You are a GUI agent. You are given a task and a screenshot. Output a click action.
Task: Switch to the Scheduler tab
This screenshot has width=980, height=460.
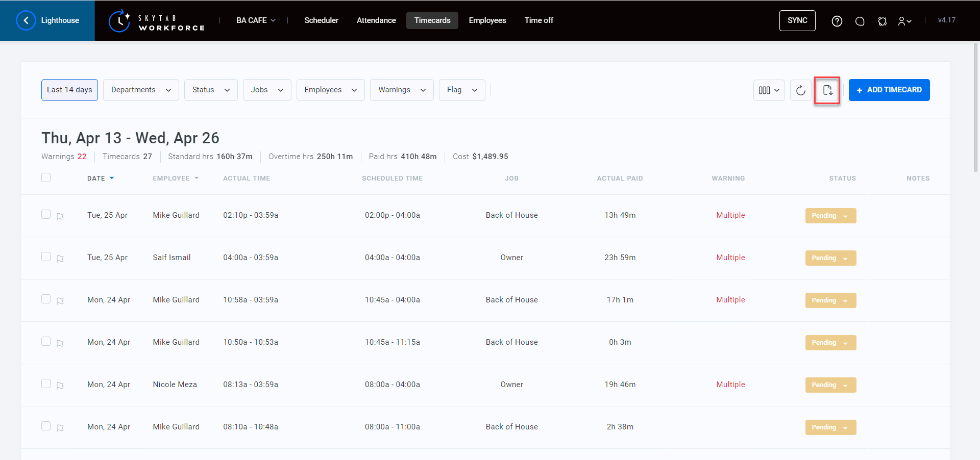click(x=321, y=20)
